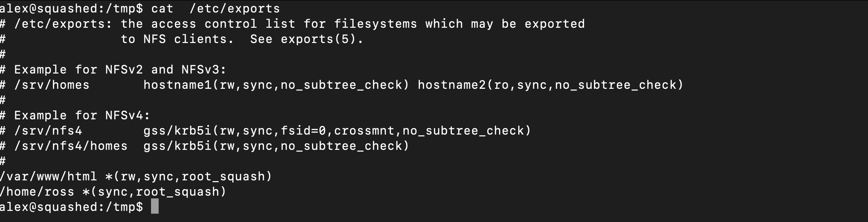868x222 pixels.
Task: Click 'Example for NFSv4:' comment line
Action: click(x=82, y=116)
